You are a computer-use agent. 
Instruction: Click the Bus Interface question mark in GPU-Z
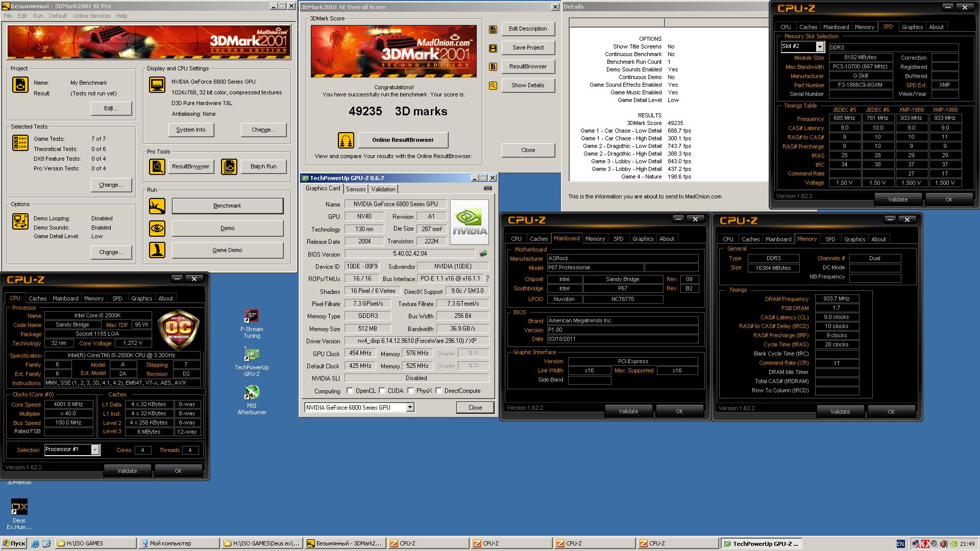[487, 279]
